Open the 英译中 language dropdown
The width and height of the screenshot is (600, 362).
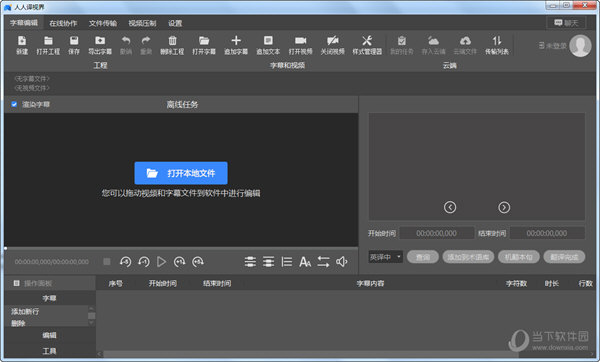pos(385,257)
